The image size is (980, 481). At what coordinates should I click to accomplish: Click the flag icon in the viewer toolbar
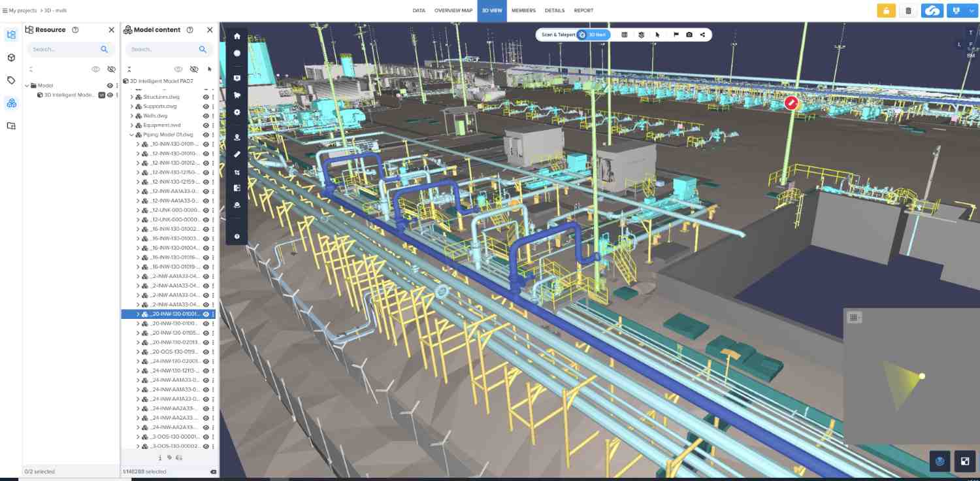(676, 35)
